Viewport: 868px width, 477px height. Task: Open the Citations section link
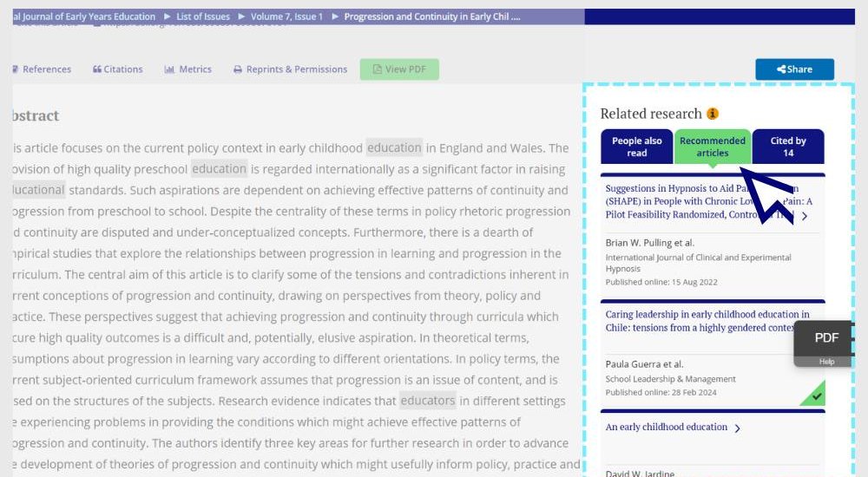click(x=118, y=69)
